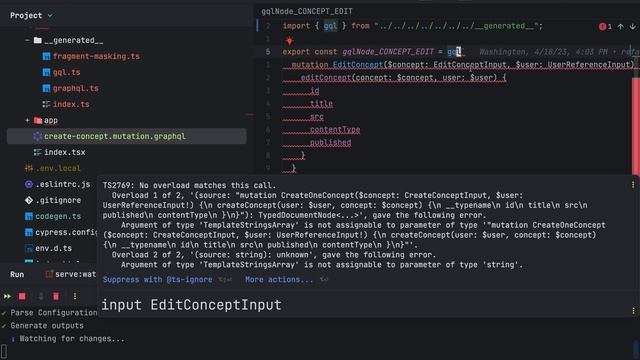Select the serve:wat run configuration tab
The height and width of the screenshot is (360, 640).
point(71,274)
